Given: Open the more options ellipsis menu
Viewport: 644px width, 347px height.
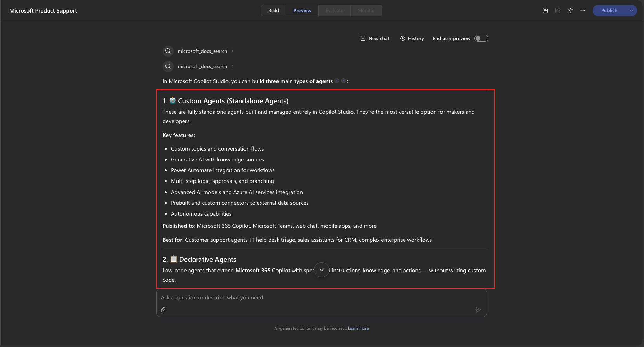Looking at the screenshot, I should coord(583,10).
